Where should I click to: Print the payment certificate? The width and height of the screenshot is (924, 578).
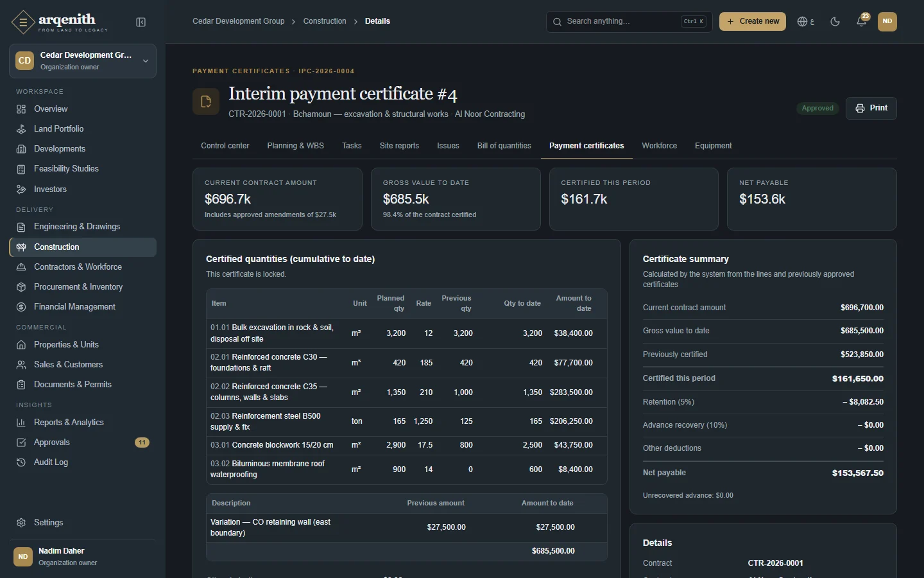click(x=871, y=108)
